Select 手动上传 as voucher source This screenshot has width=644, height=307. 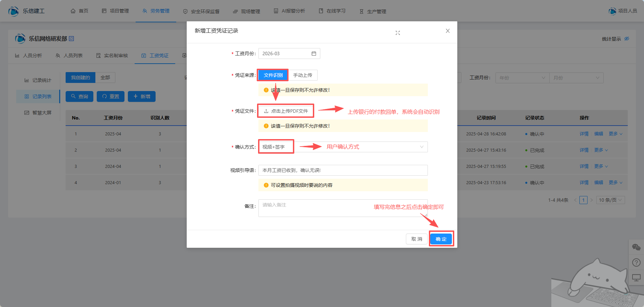(x=303, y=75)
